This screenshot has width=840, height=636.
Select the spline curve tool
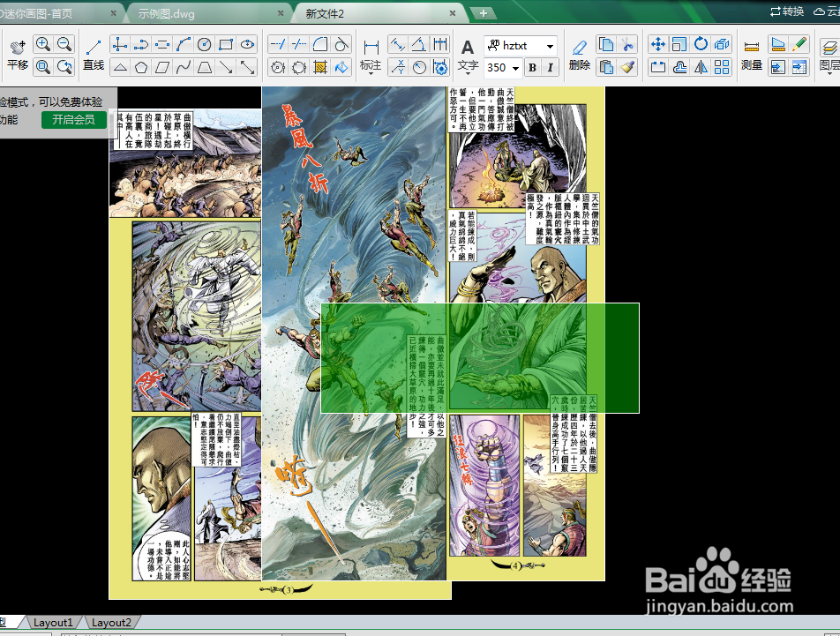point(184,67)
